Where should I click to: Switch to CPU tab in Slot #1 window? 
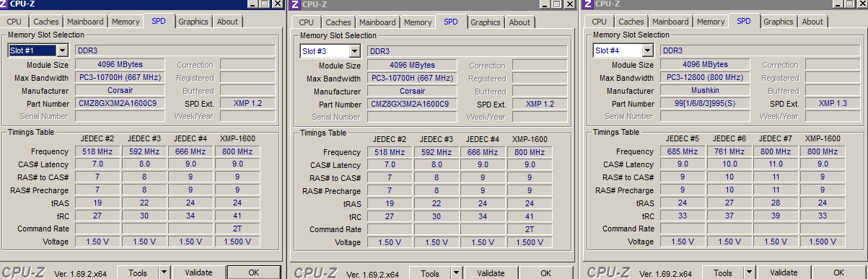point(14,22)
